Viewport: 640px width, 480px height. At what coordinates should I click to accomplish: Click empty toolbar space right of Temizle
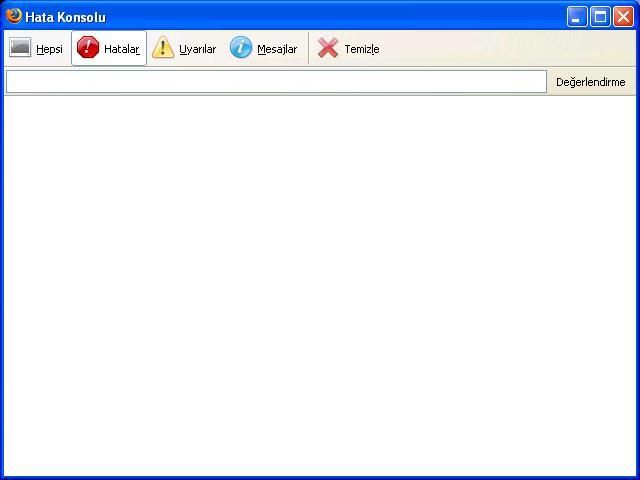[500, 48]
